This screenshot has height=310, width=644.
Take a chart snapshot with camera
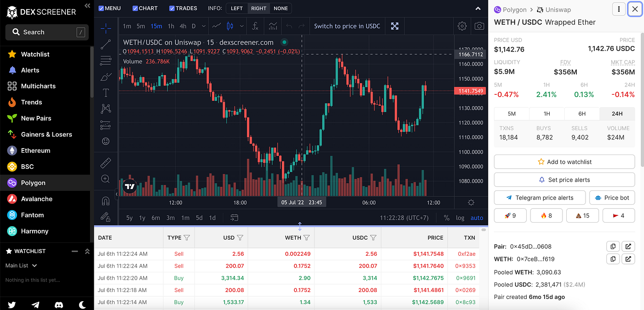coord(479,26)
